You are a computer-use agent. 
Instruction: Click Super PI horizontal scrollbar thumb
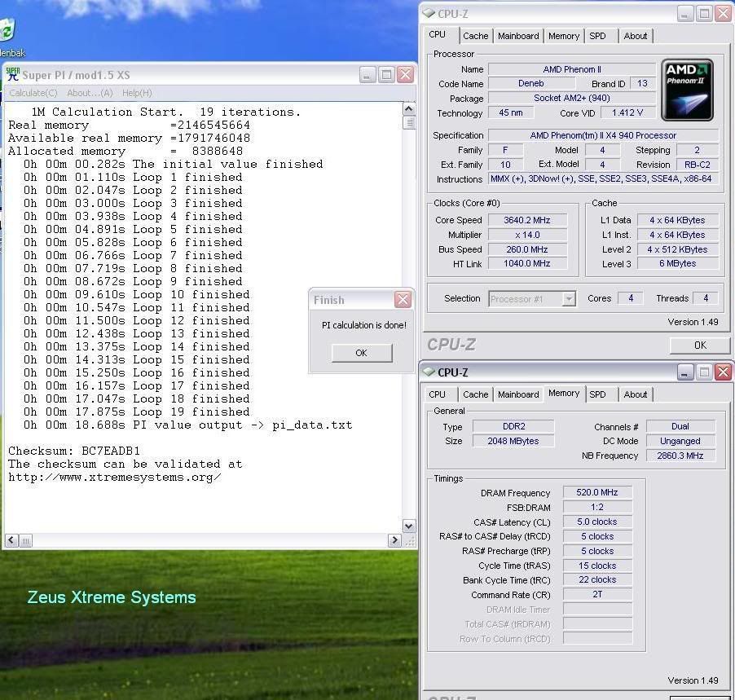tap(25, 540)
